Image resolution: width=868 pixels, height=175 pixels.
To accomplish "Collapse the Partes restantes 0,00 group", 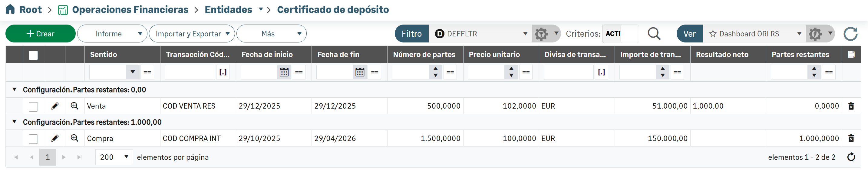I will (x=15, y=89).
